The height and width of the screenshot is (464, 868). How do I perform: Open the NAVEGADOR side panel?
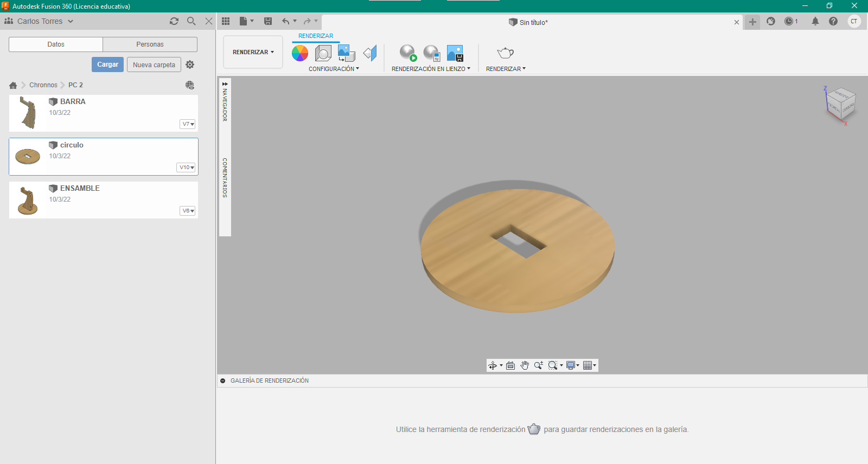(x=225, y=105)
